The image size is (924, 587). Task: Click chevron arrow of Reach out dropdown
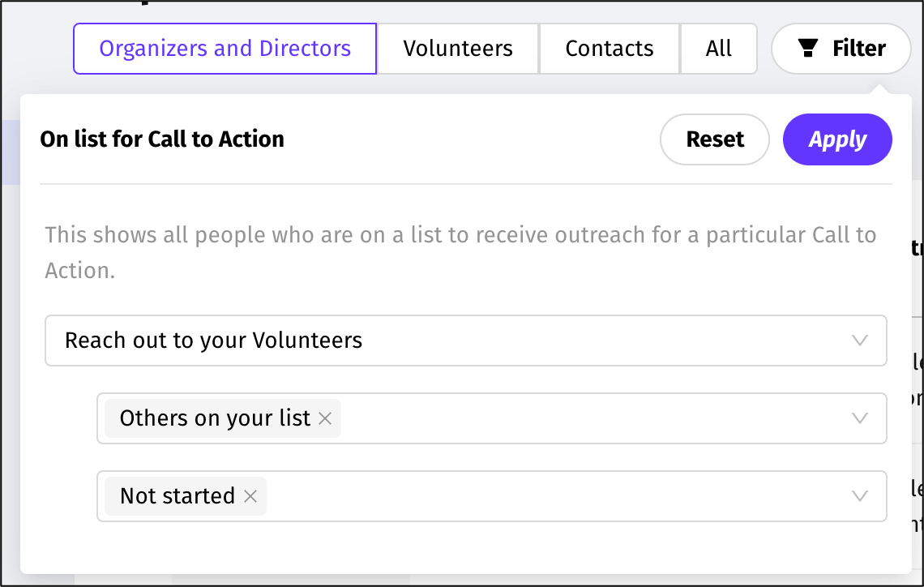pos(861,341)
